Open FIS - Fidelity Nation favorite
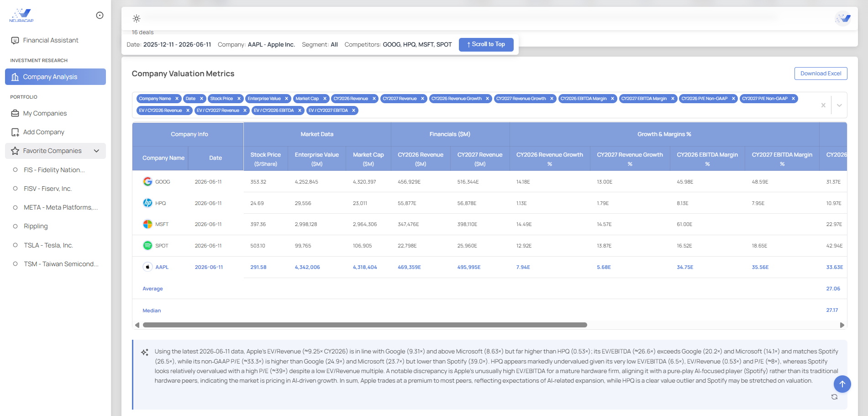The image size is (868, 416). (54, 170)
